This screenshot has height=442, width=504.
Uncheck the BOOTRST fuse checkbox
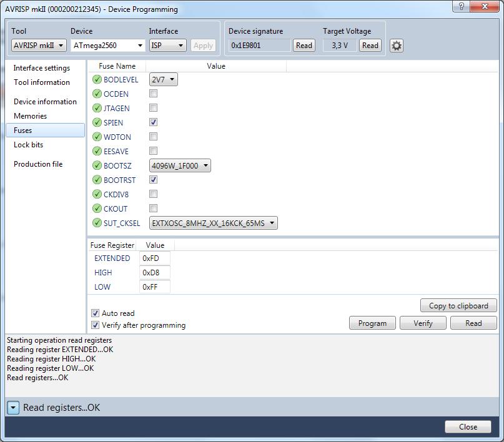[153, 180]
